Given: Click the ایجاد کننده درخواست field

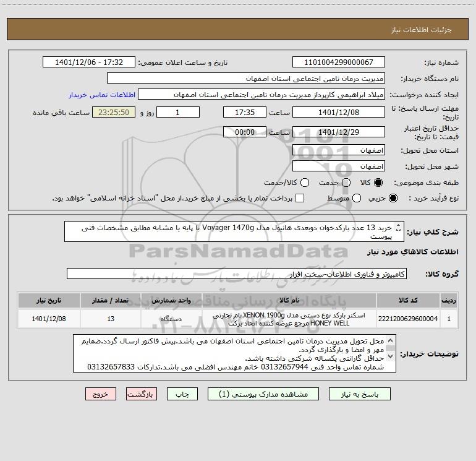Looking at the screenshot, I should tap(261, 95).
